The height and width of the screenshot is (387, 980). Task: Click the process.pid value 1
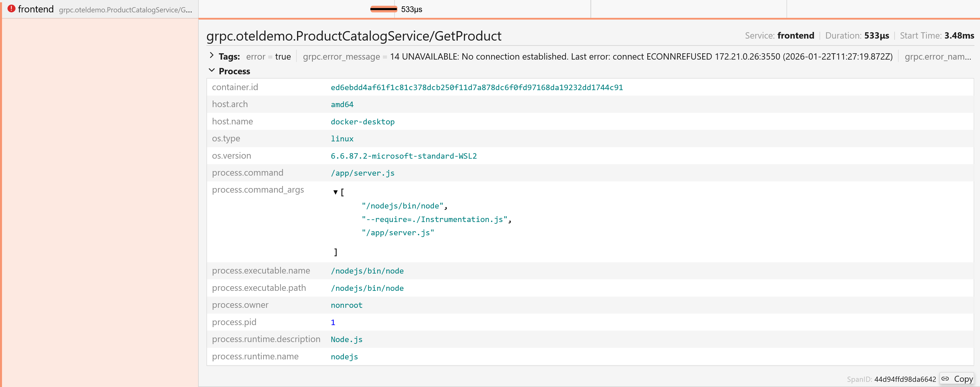point(333,322)
